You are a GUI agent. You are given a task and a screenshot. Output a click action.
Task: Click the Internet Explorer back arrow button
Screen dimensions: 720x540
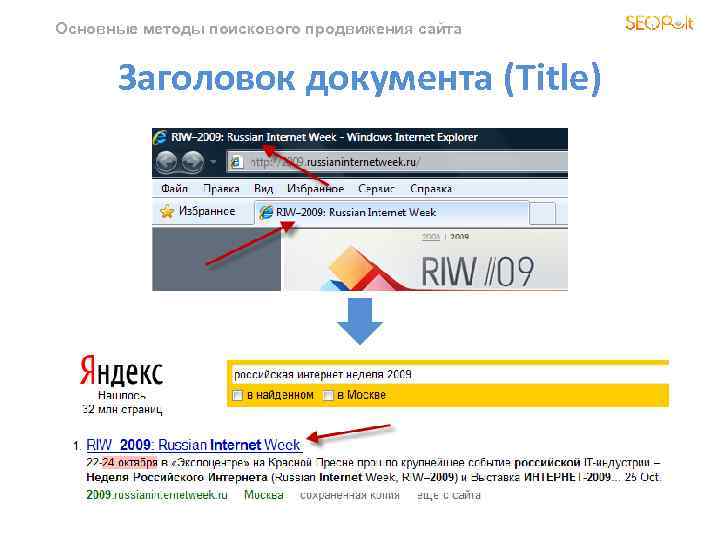[167, 162]
